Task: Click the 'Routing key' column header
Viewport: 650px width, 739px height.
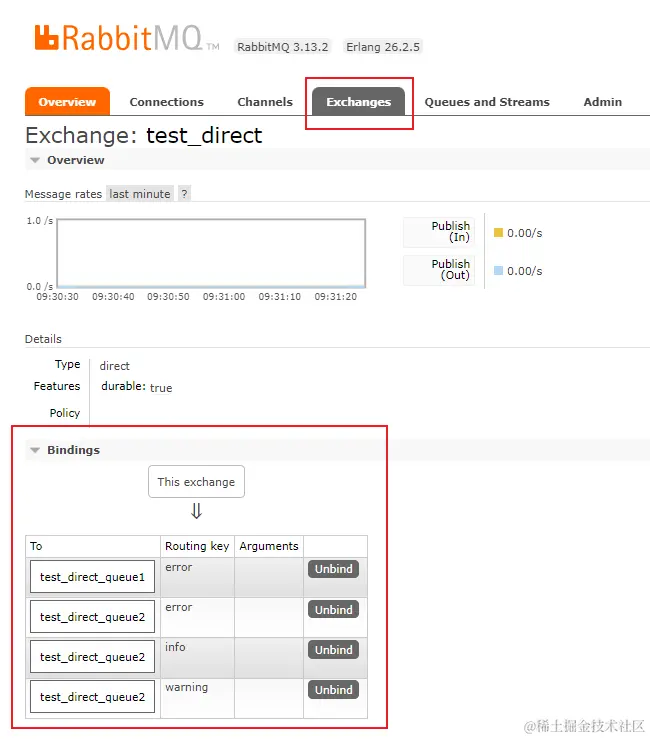Action: click(197, 546)
